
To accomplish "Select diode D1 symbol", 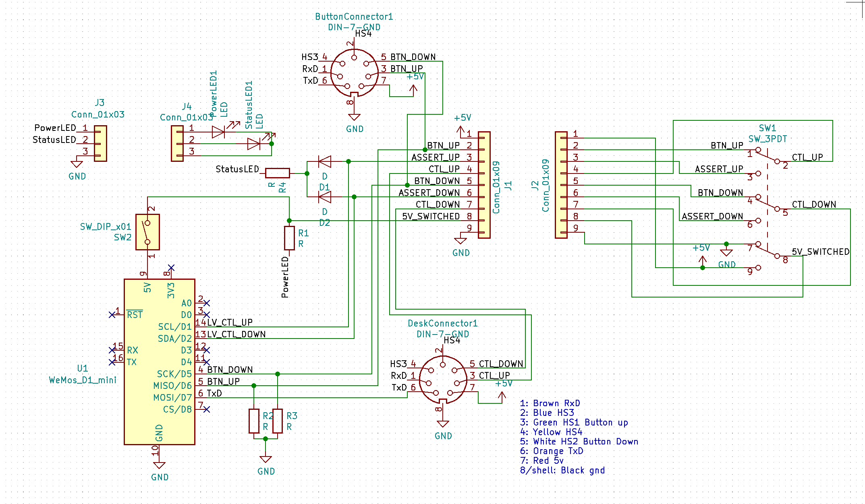I will (x=325, y=161).
